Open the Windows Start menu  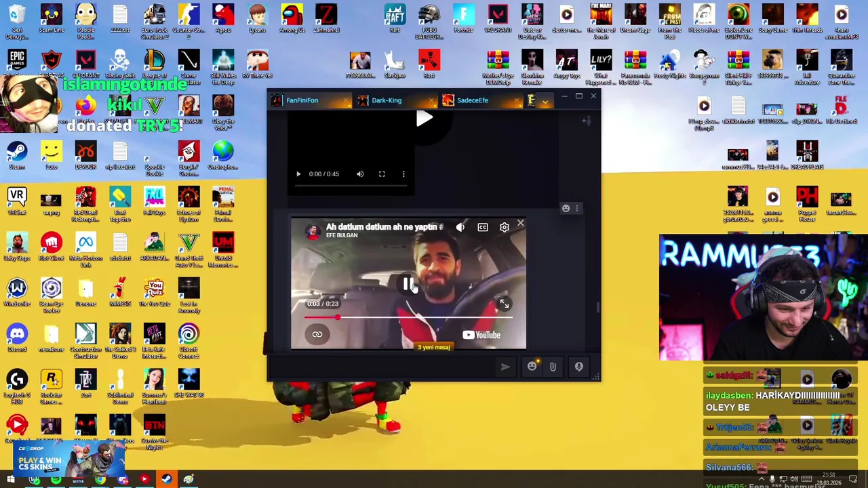(x=11, y=480)
